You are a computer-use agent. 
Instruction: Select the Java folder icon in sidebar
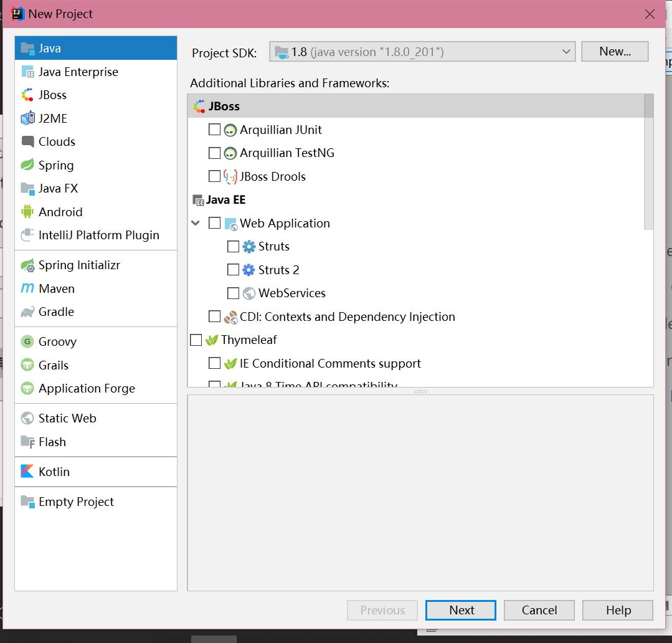click(x=27, y=49)
